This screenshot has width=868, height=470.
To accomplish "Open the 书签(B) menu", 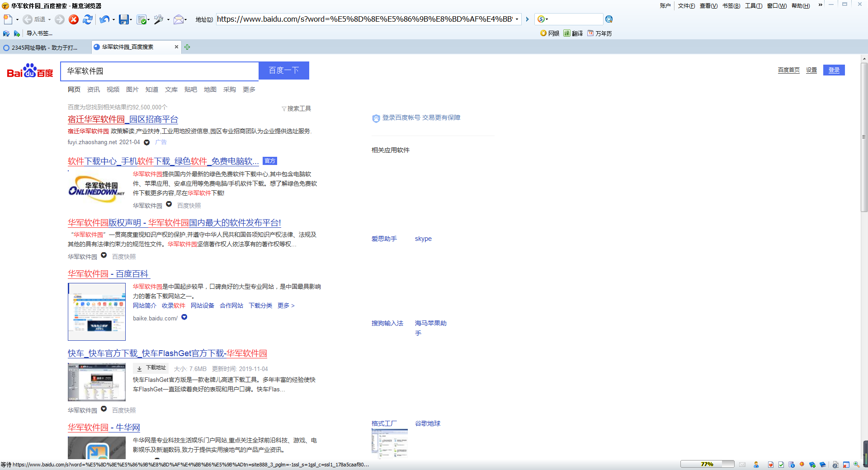I will coord(731,6).
